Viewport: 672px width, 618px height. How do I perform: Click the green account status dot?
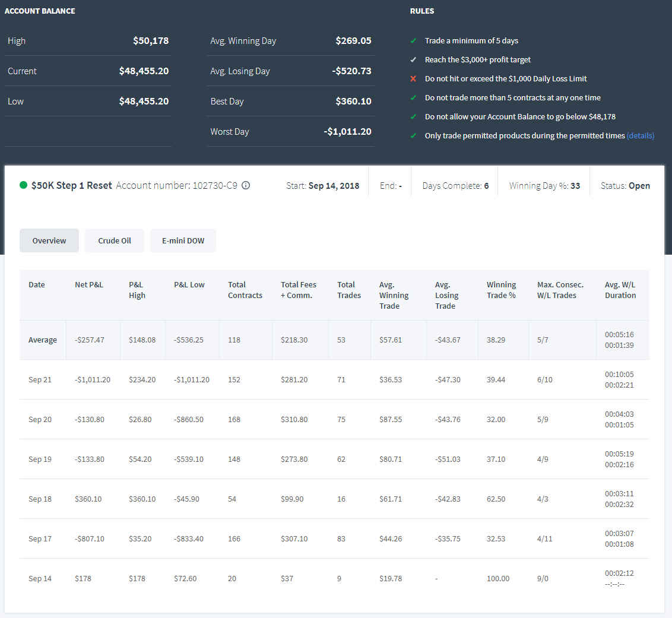coord(24,185)
